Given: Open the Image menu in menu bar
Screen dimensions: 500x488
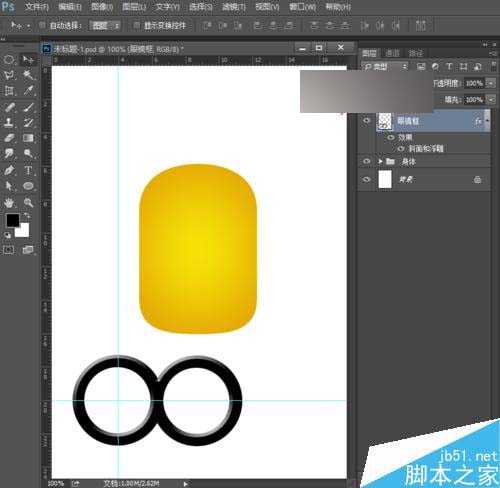Looking at the screenshot, I should pyautogui.click(x=102, y=7).
